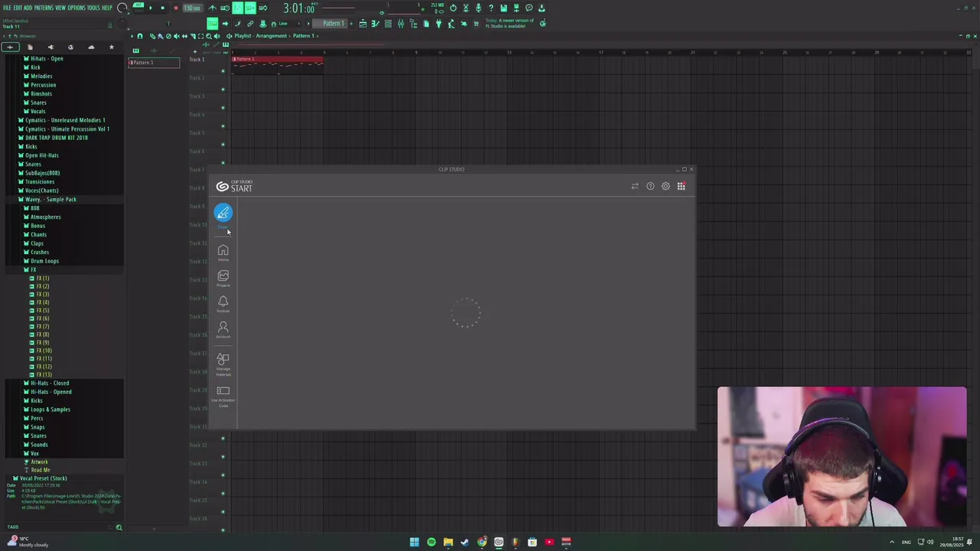
Task: Click the browser search magnifier icon
Action: point(119,527)
